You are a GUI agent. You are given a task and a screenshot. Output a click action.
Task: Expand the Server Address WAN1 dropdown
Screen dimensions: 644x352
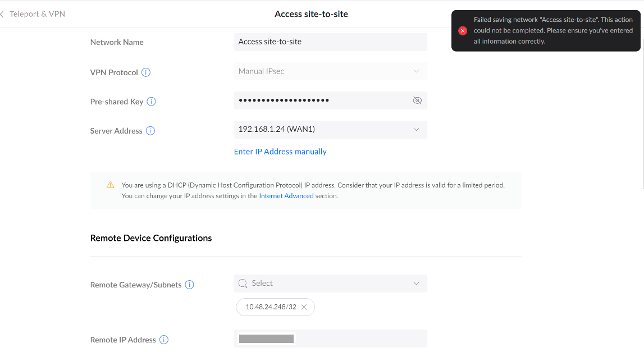click(416, 130)
